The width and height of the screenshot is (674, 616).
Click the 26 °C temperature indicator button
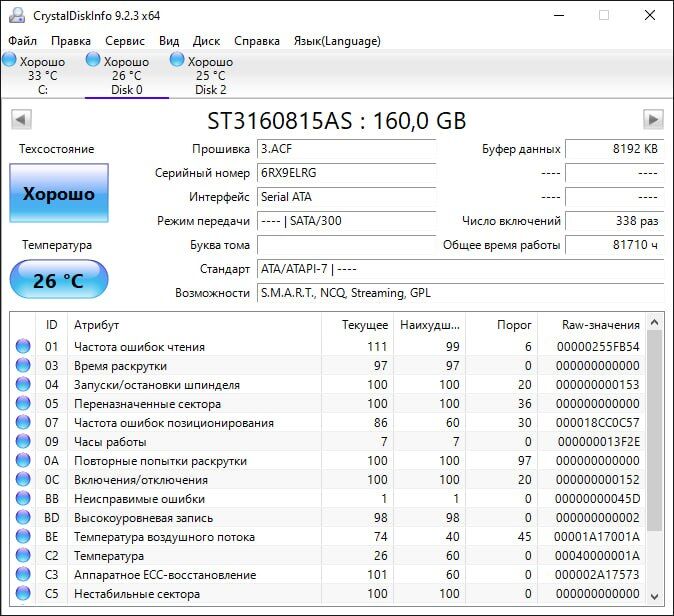pos(59,280)
